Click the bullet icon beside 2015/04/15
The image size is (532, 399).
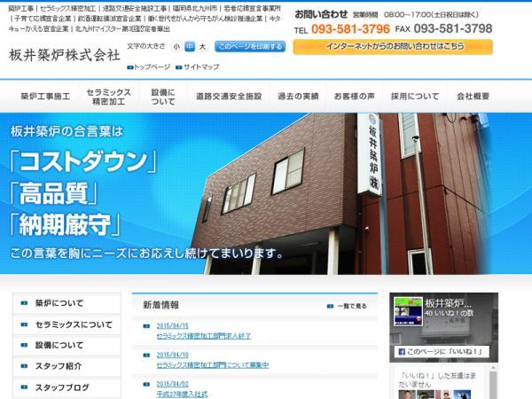pyautogui.click(x=146, y=326)
